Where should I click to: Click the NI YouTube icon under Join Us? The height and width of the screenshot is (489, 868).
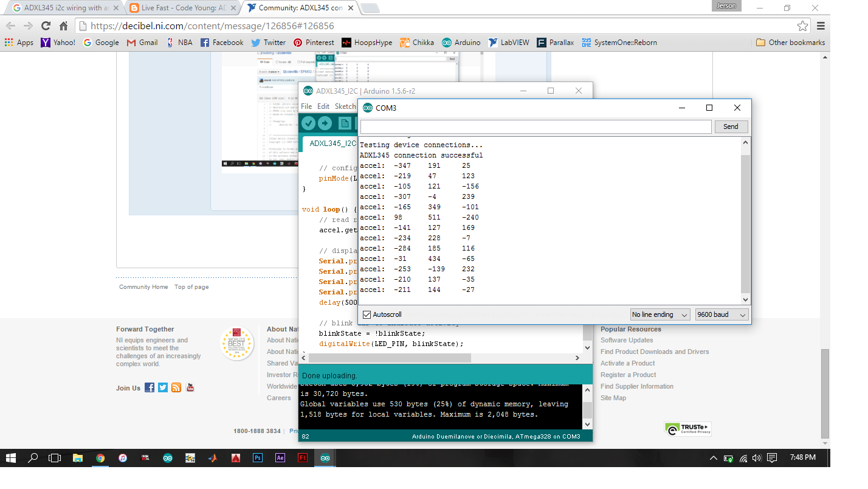click(x=190, y=387)
